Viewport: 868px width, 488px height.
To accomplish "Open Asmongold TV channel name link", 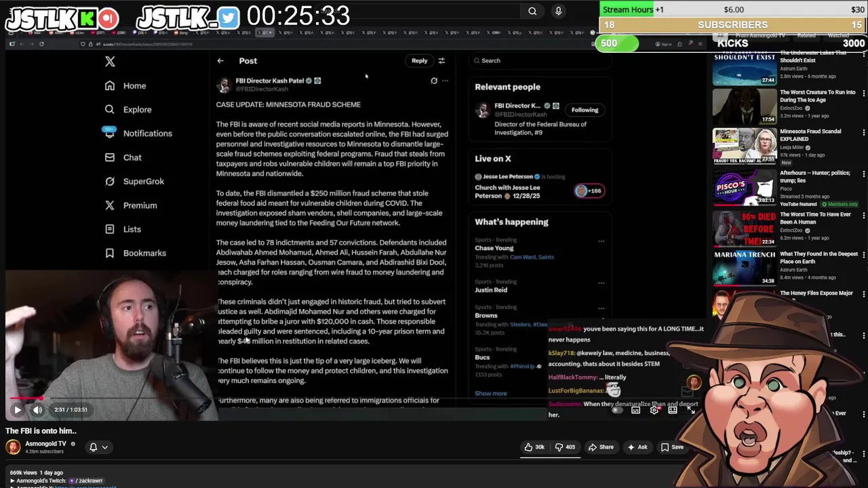I will pyautogui.click(x=45, y=444).
